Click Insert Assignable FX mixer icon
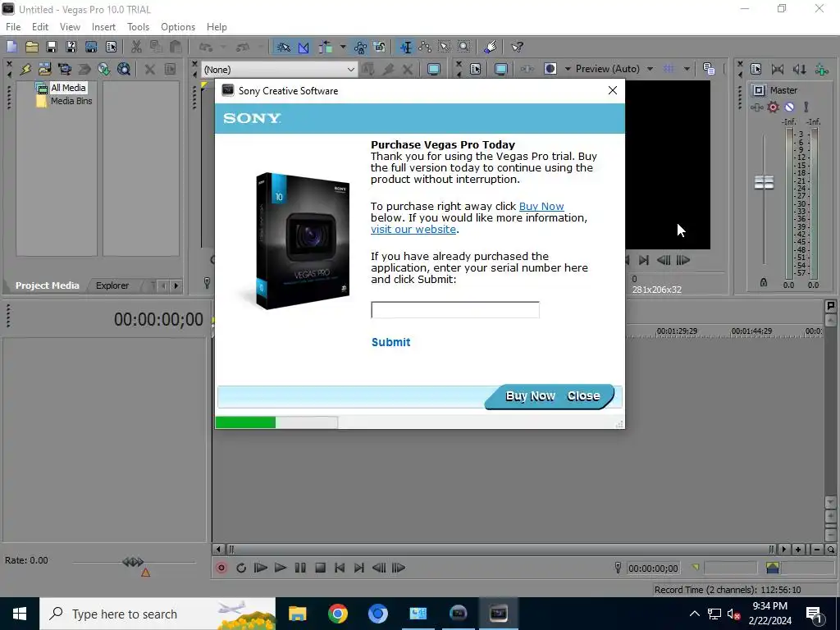This screenshot has width=840, height=630. 821,69
